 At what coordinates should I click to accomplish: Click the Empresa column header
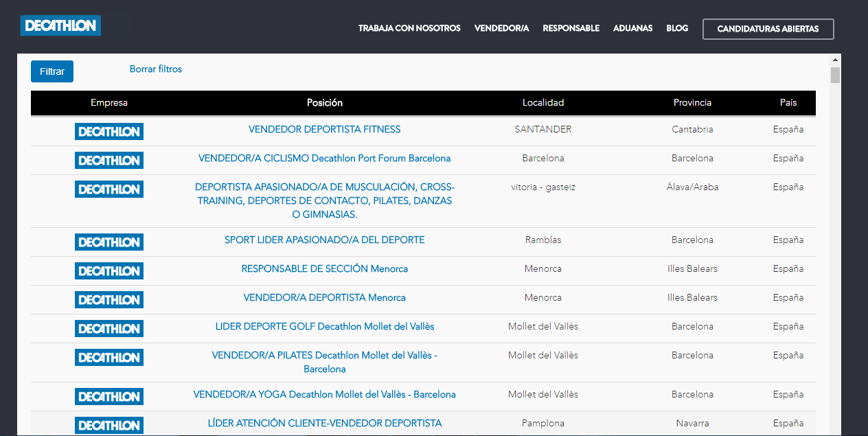coord(109,103)
